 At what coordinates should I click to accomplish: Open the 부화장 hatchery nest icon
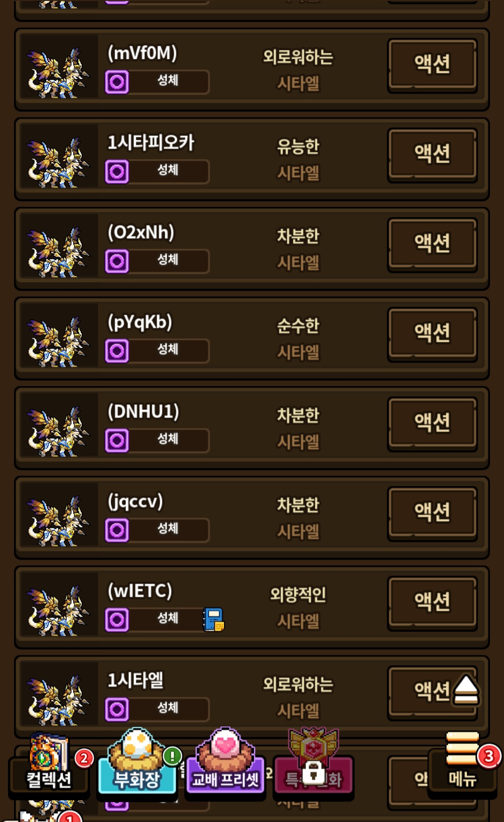click(x=137, y=762)
